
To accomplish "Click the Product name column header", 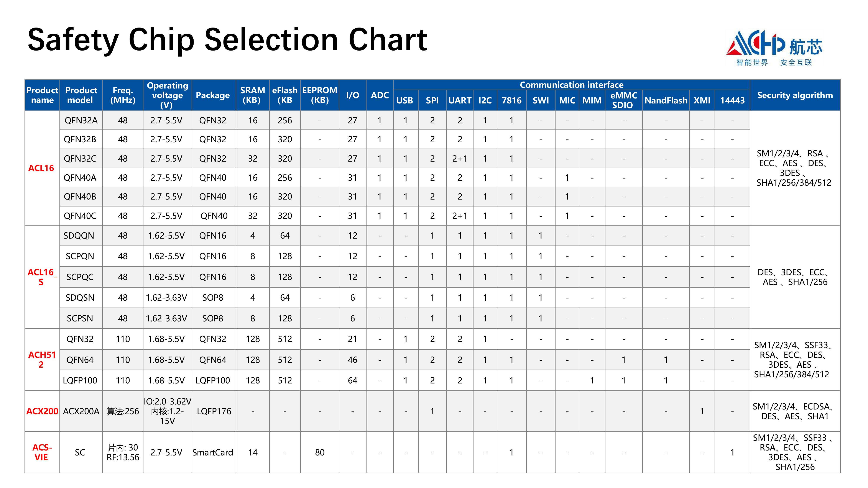I will pos(42,95).
